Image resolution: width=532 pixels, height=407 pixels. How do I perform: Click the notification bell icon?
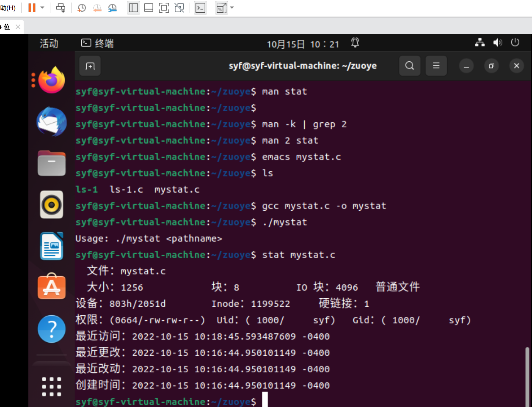pos(355,43)
